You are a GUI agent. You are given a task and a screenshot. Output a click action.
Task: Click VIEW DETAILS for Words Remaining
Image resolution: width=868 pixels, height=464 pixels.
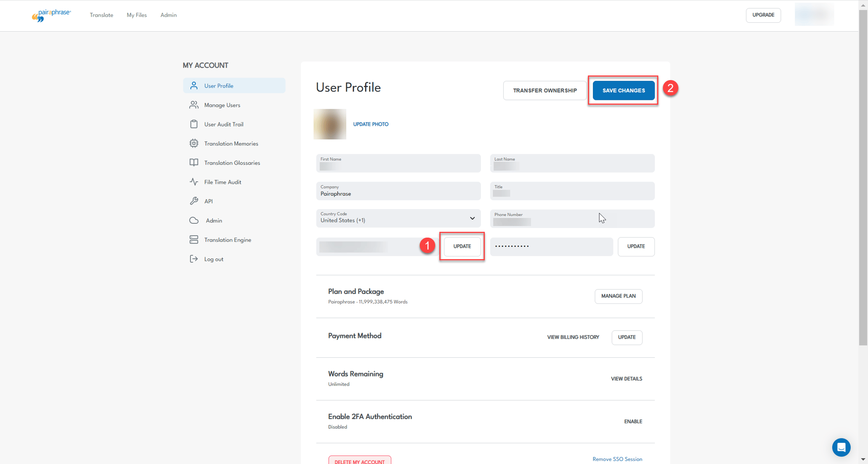click(626, 379)
